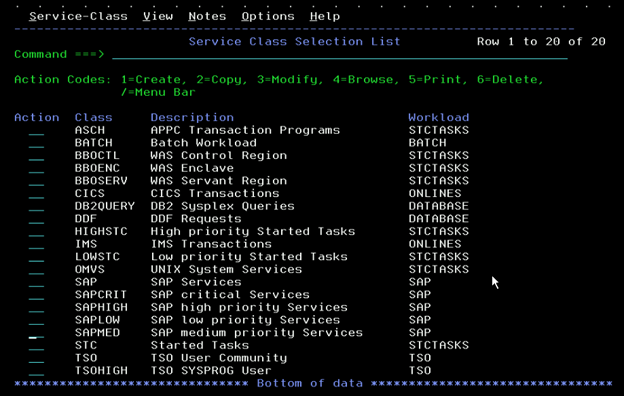The width and height of the screenshot is (624, 396).
Task: Click the SAPCRIT class name
Action: tap(101, 295)
